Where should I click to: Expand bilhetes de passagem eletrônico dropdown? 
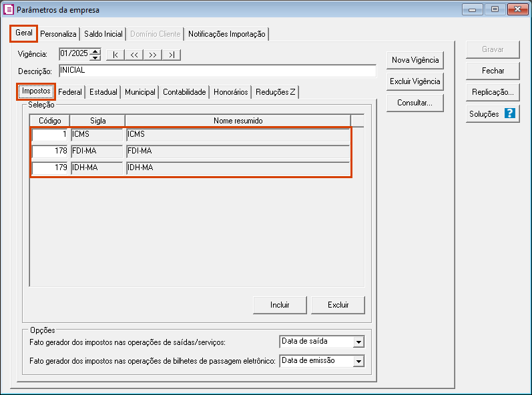358,361
